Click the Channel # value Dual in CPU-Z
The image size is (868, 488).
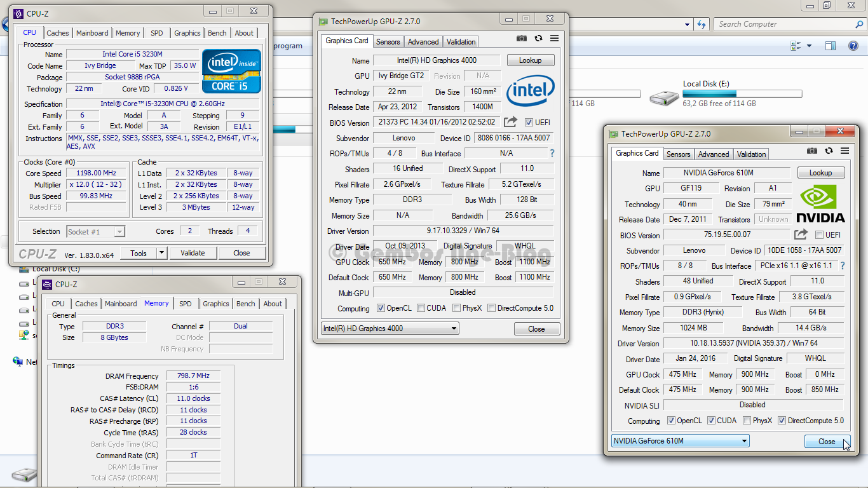tap(240, 326)
